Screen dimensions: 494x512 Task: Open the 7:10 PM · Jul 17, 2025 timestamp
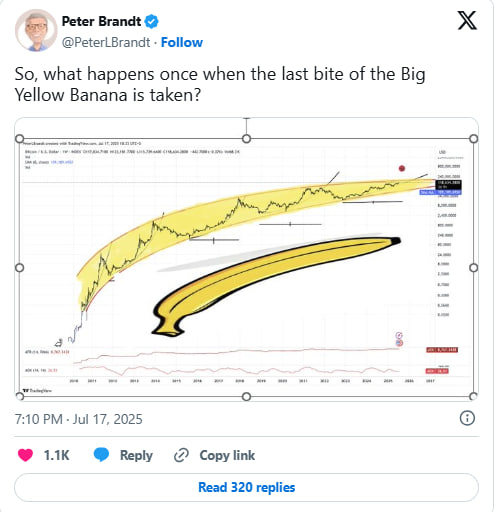(79, 419)
